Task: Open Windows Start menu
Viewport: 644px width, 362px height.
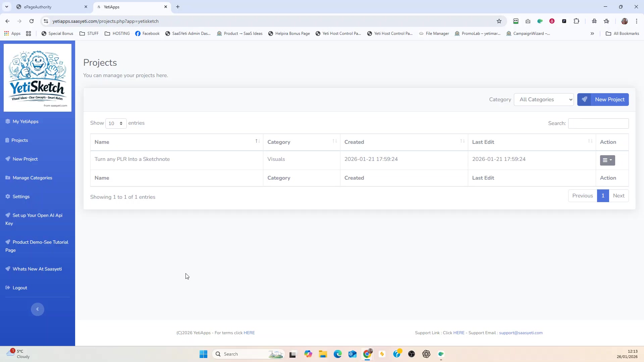Action: click(203, 354)
